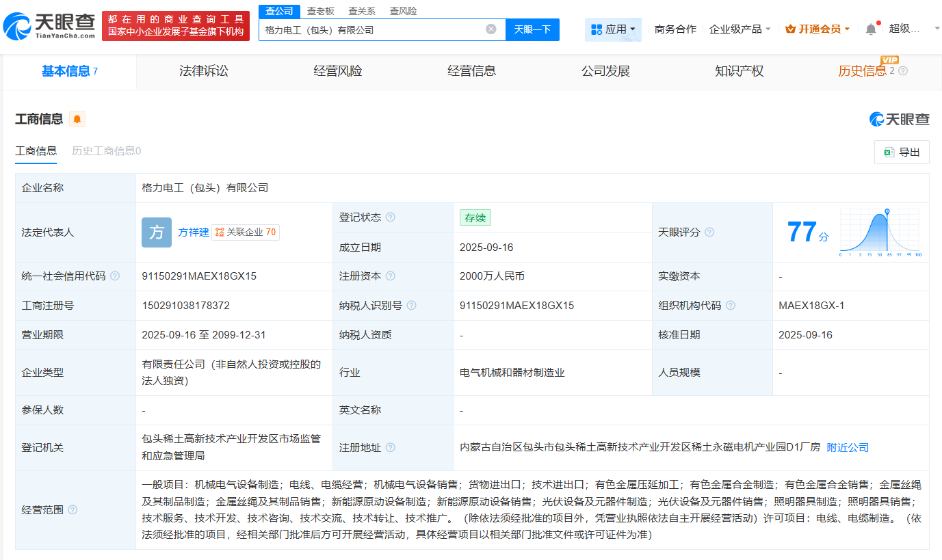The image size is (942, 560).
Task: Click the 天眼一下 search button
Action: pyautogui.click(x=532, y=29)
